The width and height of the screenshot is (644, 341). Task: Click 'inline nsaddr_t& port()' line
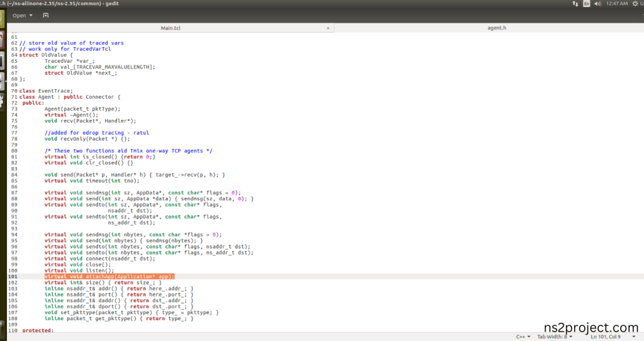pyautogui.click(x=119, y=295)
